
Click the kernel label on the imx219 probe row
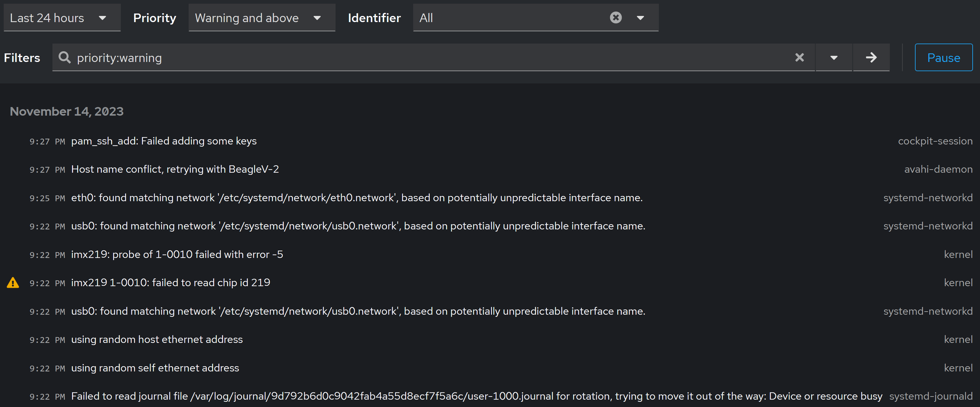coord(958,255)
